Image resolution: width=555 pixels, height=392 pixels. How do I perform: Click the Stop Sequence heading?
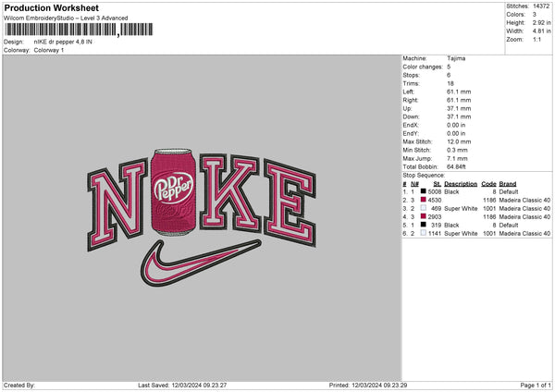[424, 176]
